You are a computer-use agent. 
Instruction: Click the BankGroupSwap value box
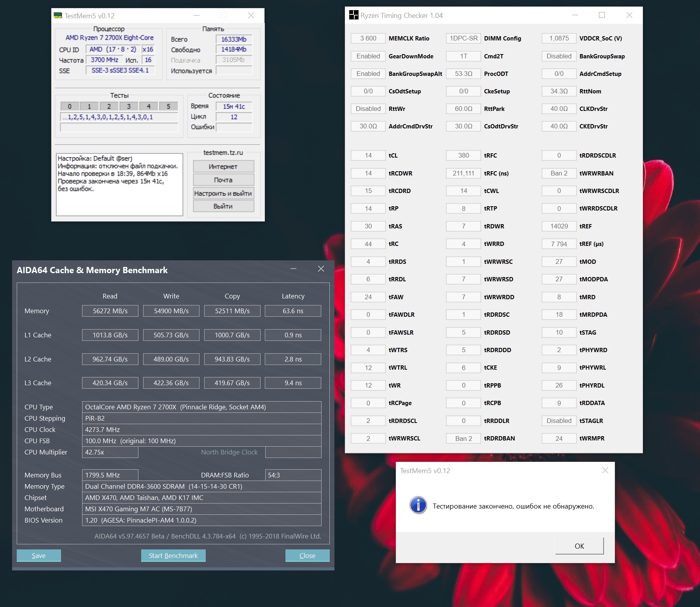(x=559, y=56)
